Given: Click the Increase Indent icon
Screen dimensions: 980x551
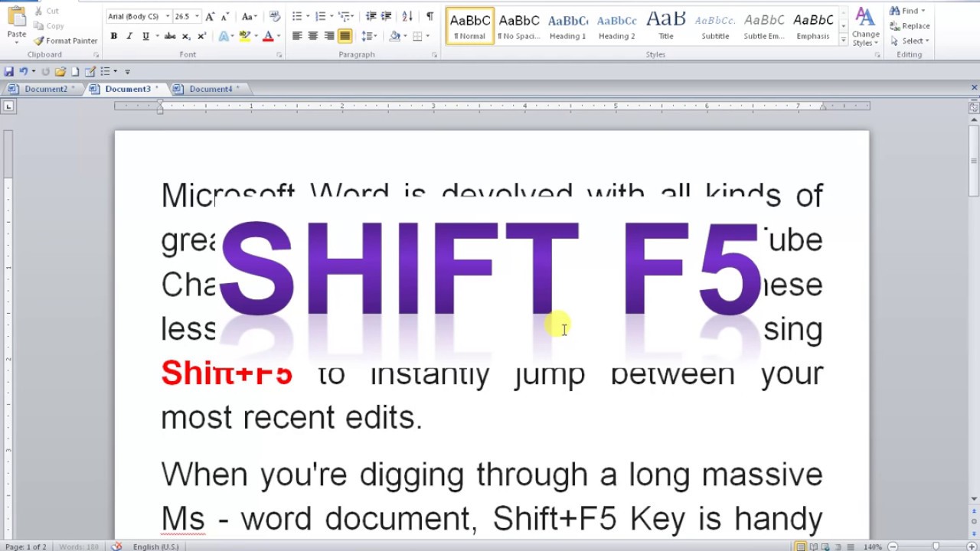Looking at the screenshot, I should coord(387,16).
